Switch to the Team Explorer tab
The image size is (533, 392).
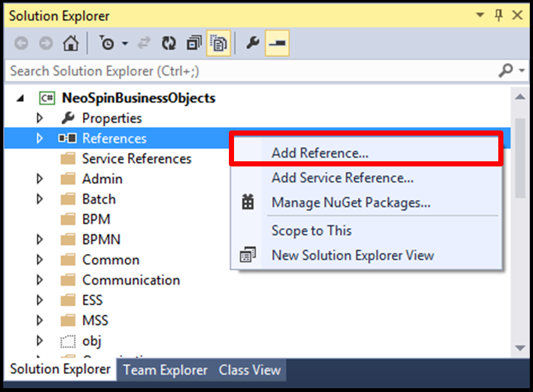click(165, 370)
